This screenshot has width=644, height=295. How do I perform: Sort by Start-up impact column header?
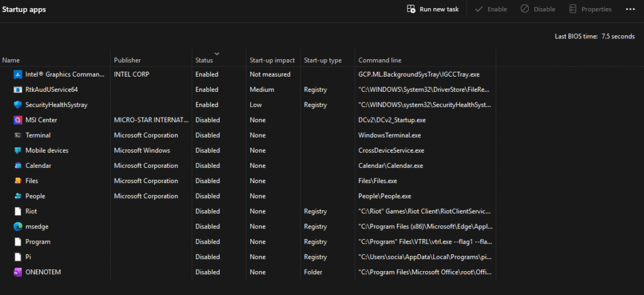pos(272,60)
